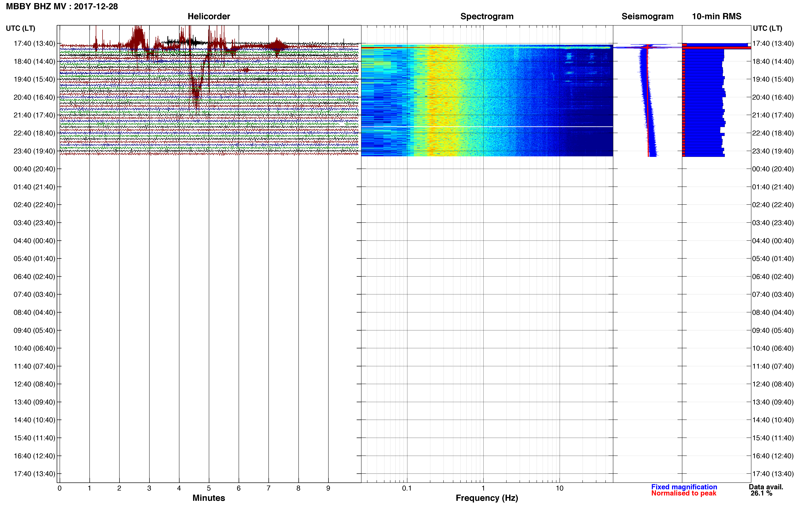Click the "UTC (LT)" label beside the RMS panel

tap(767, 28)
